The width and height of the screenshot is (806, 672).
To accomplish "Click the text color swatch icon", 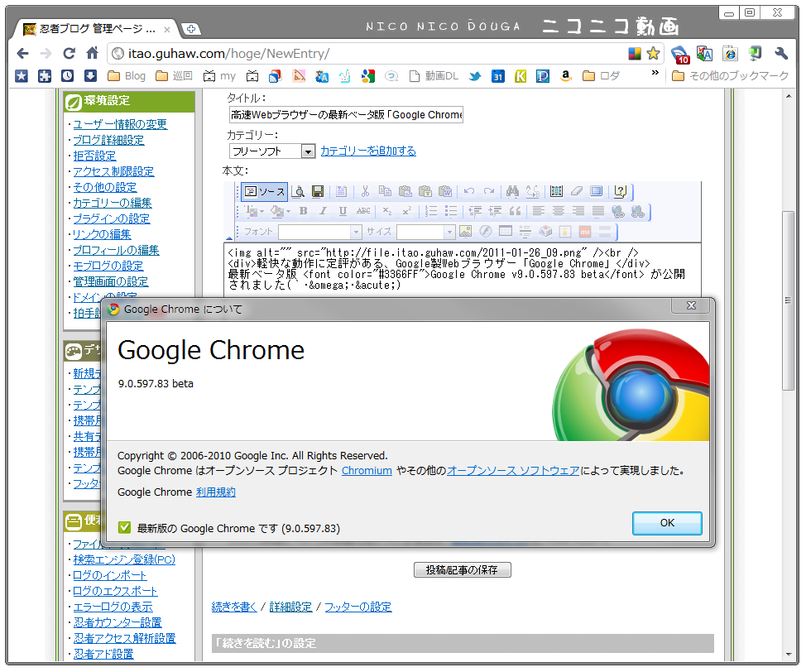I will coord(252,211).
